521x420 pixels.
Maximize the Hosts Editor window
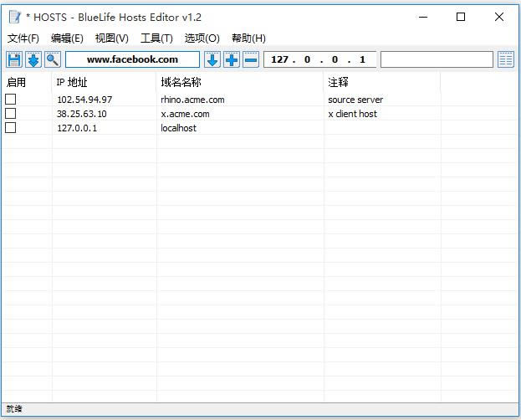coord(461,17)
